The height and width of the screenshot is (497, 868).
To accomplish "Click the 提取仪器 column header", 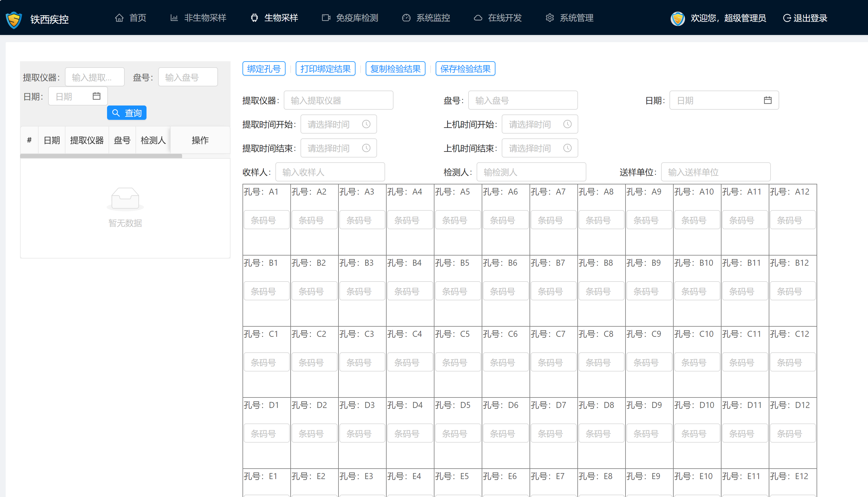I will point(87,140).
